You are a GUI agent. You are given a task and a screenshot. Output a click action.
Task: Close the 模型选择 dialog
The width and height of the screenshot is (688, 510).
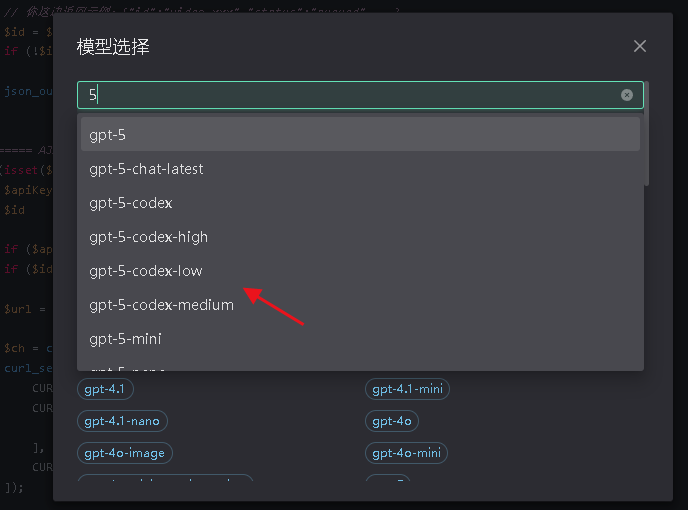640,46
